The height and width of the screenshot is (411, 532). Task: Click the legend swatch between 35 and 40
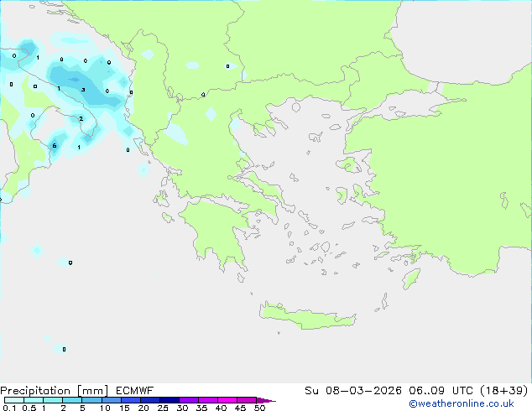click(207, 400)
